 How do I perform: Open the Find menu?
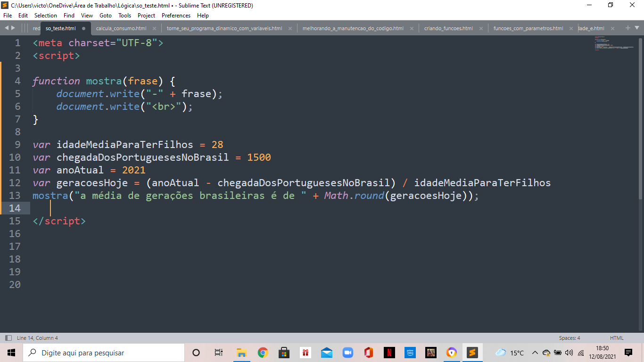click(x=69, y=16)
